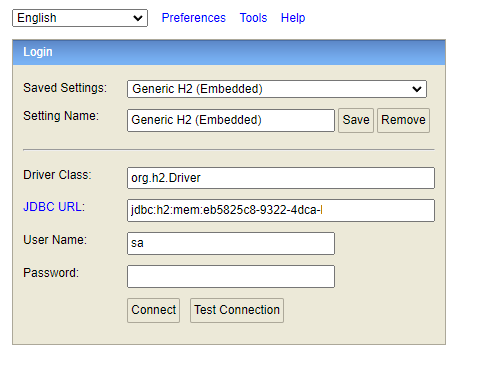Click the Password label

(51, 273)
